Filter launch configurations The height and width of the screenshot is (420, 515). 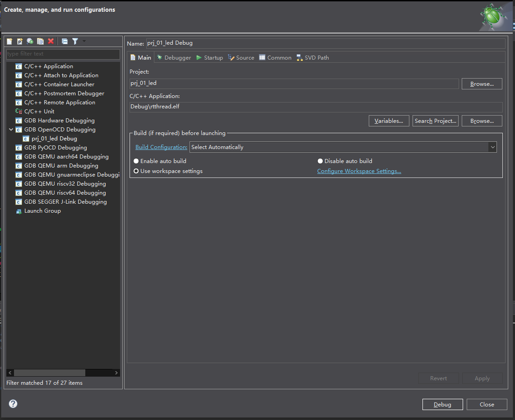click(x=75, y=41)
